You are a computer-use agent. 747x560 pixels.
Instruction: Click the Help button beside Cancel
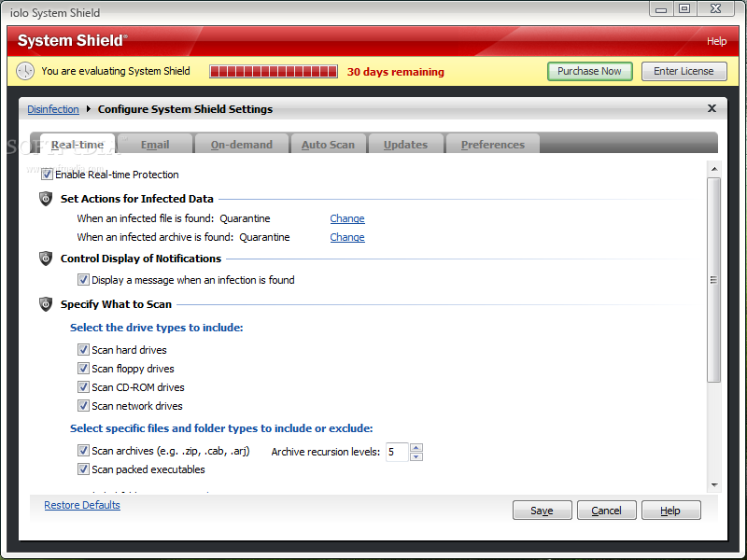click(x=670, y=511)
